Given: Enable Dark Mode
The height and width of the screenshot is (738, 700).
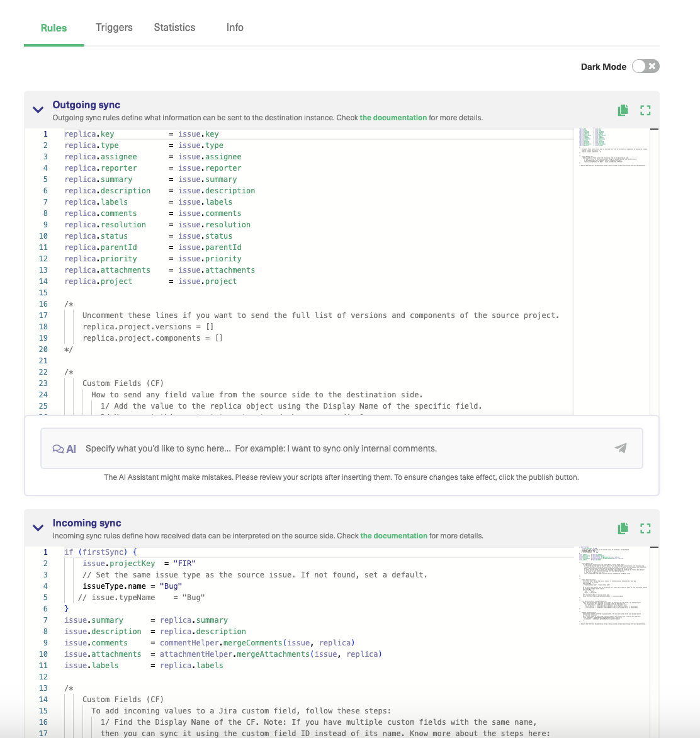Looking at the screenshot, I should point(645,66).
